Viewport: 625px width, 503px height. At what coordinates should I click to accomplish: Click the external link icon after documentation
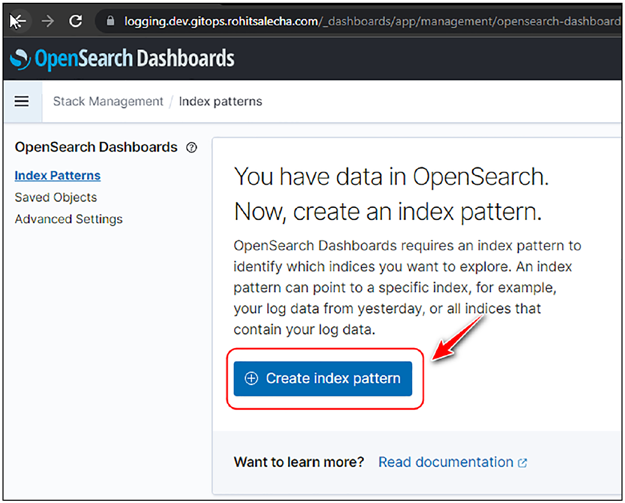pos(522,463)
